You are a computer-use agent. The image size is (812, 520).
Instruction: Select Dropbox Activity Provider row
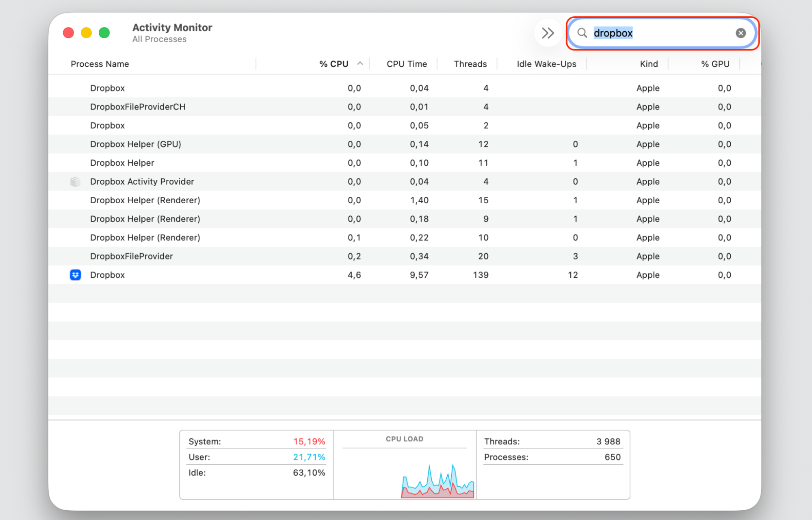(405, 181)
